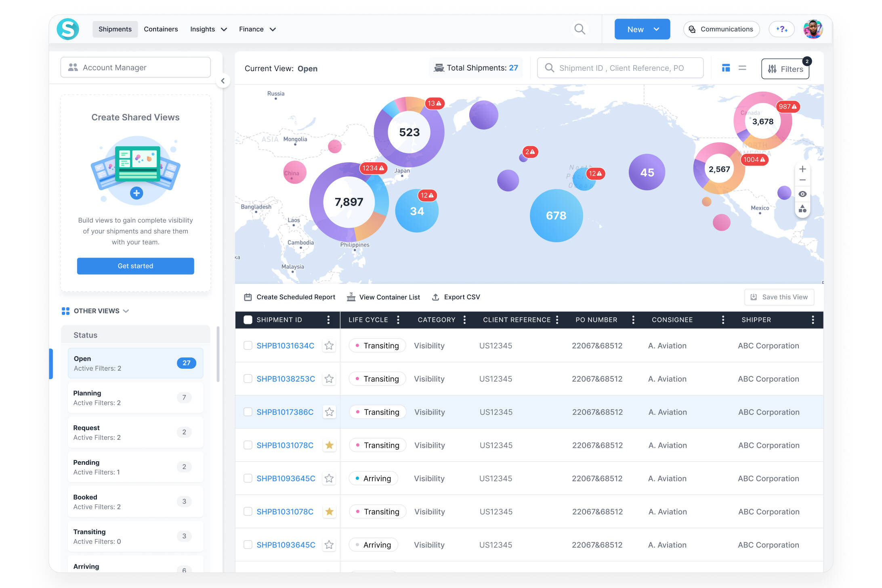The width and height of the screenshot is (882, 588).
Task: Select the Planning status view
Action: click(x=135, y=398)
